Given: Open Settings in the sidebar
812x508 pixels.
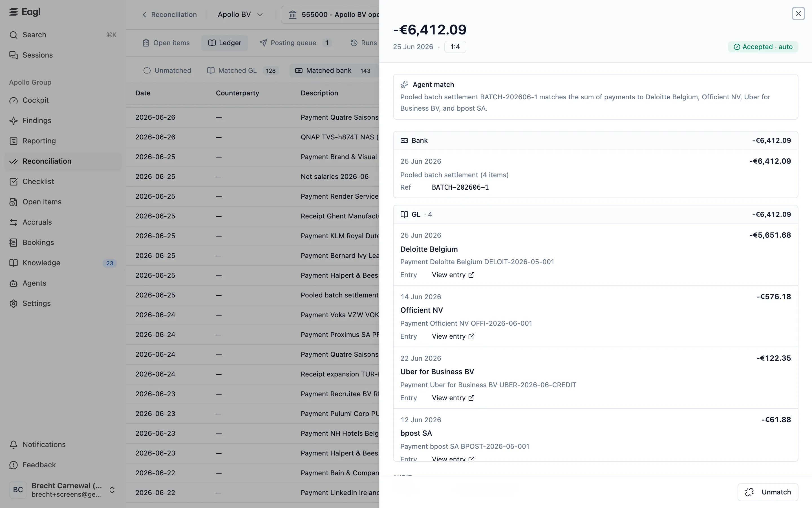Looking at the screenshot, I should click(x=63, y=303).
